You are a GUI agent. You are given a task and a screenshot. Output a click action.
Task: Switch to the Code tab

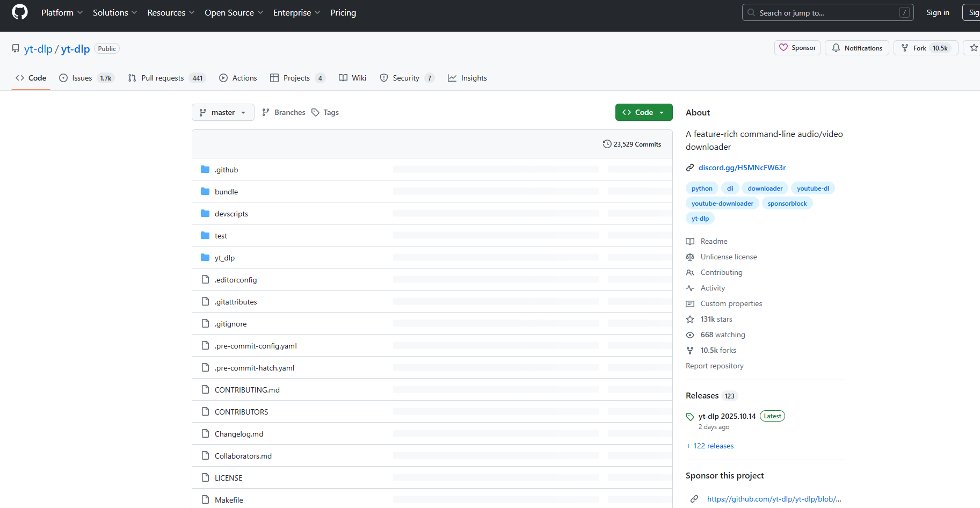coord(31,78)
